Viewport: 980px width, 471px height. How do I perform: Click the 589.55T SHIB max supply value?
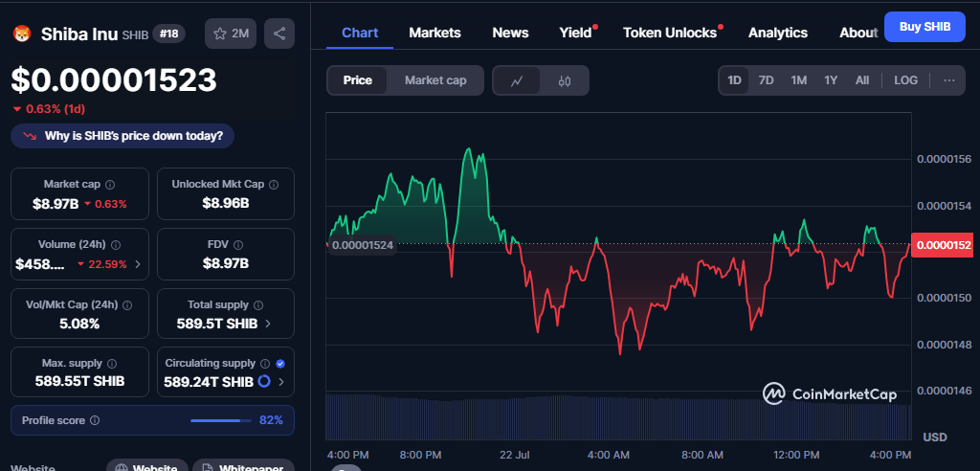(x=80, y=381)
